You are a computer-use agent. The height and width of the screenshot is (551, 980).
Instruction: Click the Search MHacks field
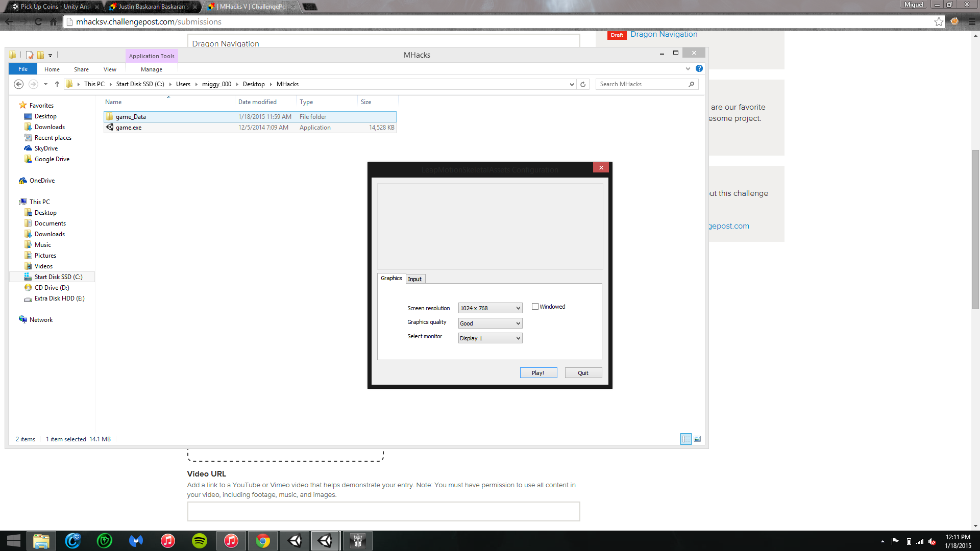tap(642, 84)
